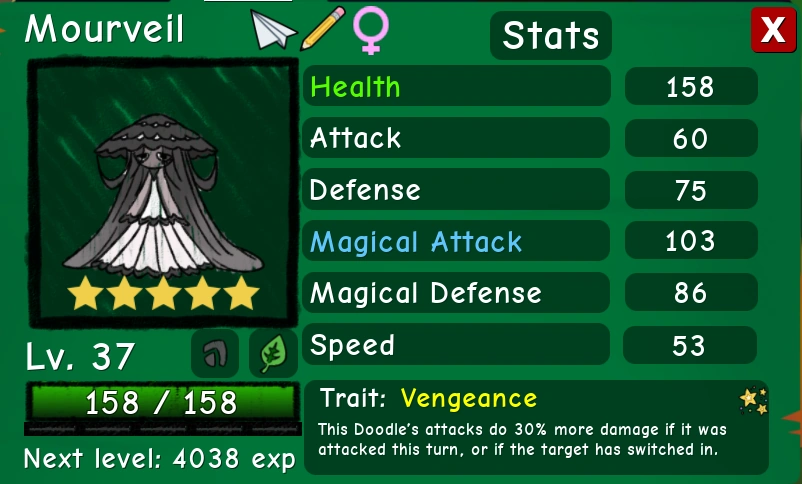Viewport: 802px width, 484px height.
Task: Open the Stats tab button
Action: pos(551,35)
